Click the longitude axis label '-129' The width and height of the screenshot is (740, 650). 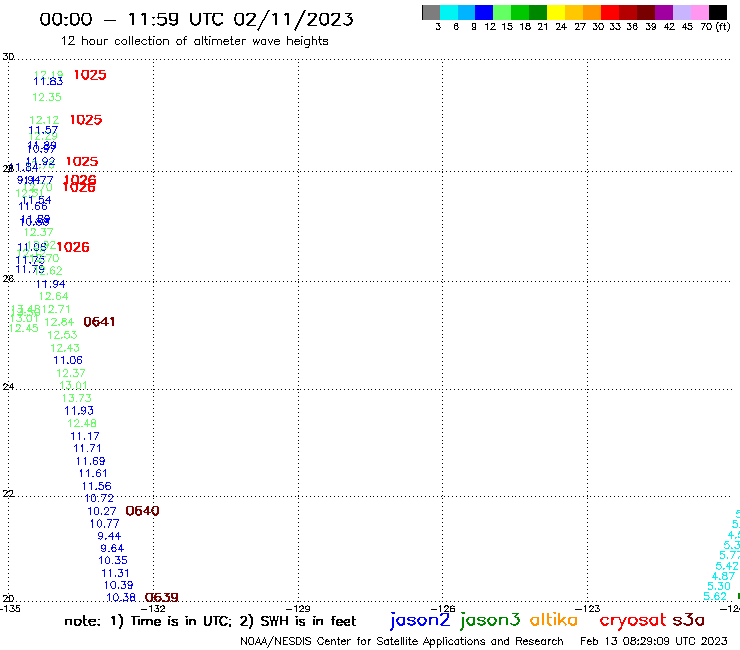(x=298, y=608)
